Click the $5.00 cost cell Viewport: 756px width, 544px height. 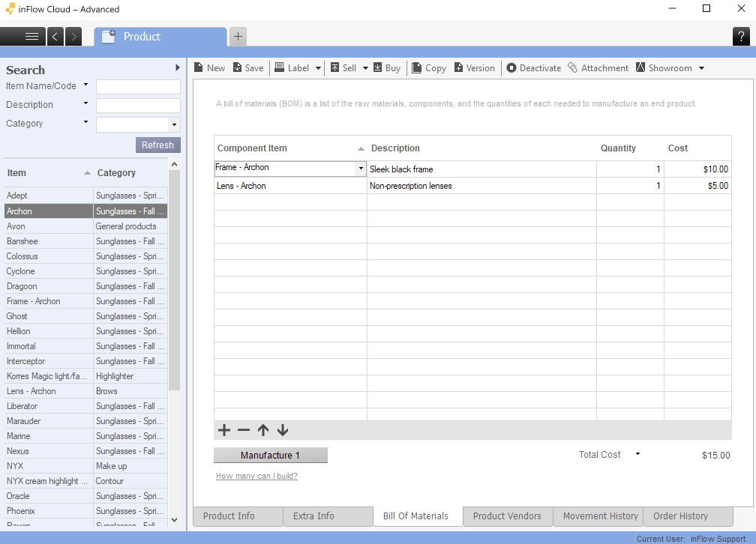coord(697,186)
